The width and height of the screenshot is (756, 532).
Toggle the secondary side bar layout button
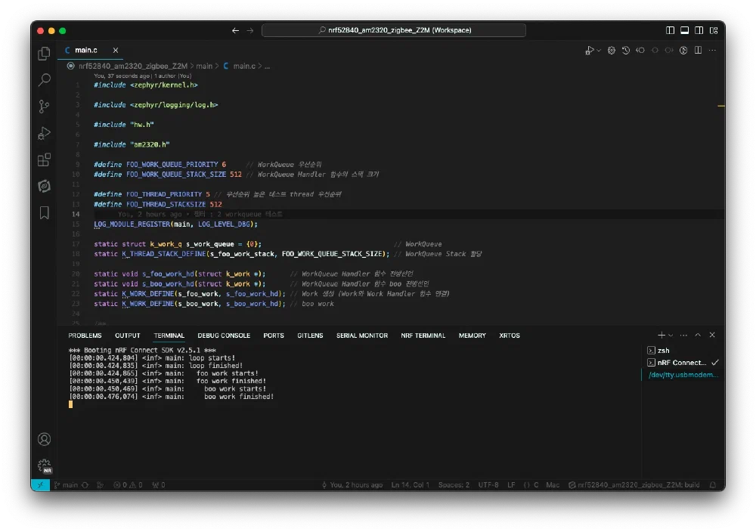pyautogui.click(x=699, y=30)
